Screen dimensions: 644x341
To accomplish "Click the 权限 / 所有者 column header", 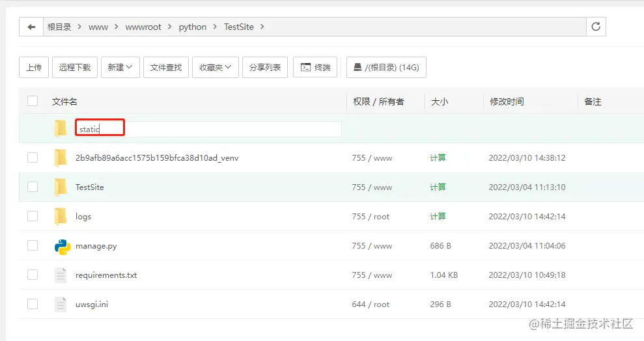I will click(x=378, y=102).
